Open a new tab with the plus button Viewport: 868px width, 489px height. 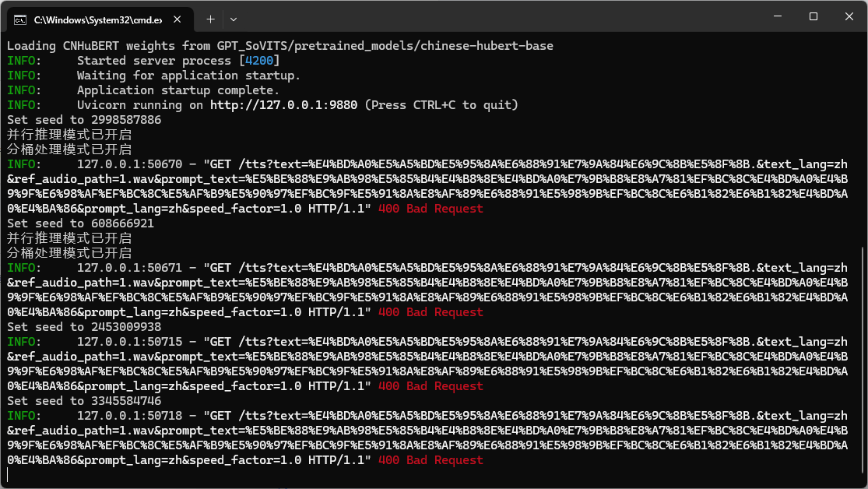pos(210,18)
